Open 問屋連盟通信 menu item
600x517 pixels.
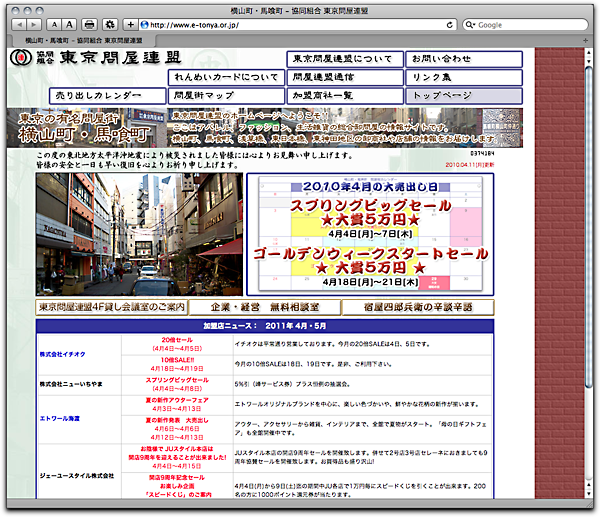click(x=345, y=77)
